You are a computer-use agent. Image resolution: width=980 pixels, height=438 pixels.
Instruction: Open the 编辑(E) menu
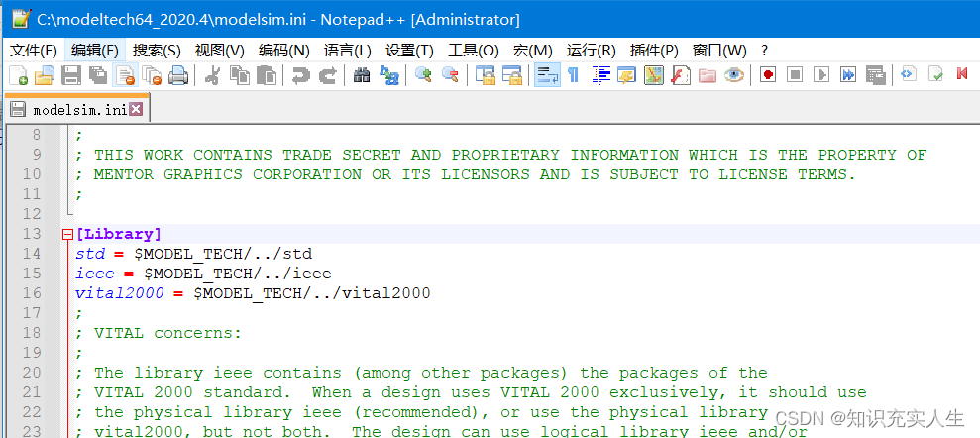[x=95, y=50]
